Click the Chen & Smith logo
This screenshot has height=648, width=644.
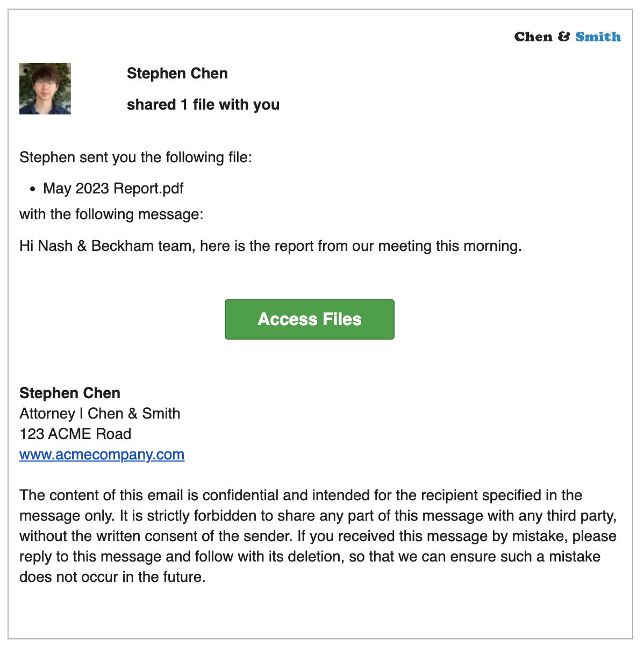[x=567, y=37]
